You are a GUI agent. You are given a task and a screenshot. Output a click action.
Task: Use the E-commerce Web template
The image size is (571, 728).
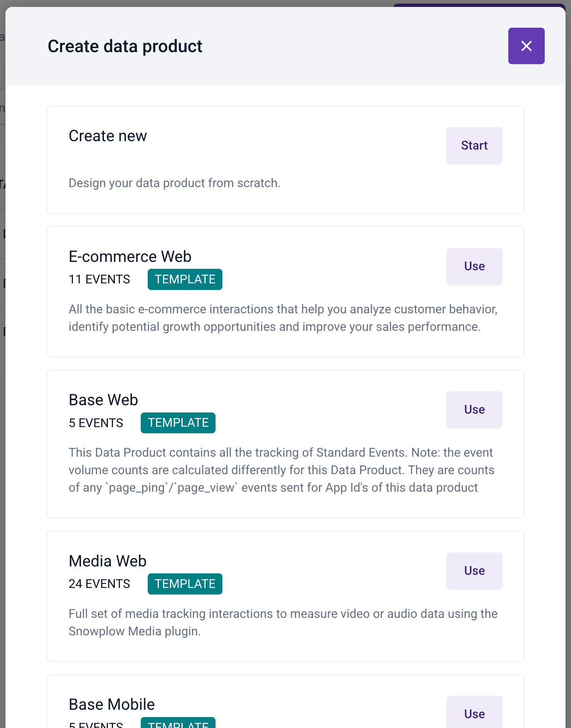tap(474, 266)
